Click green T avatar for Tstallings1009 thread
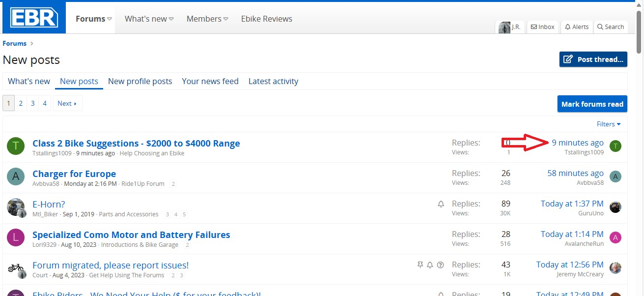Screen dimensions: 644x296 [16, 146]
